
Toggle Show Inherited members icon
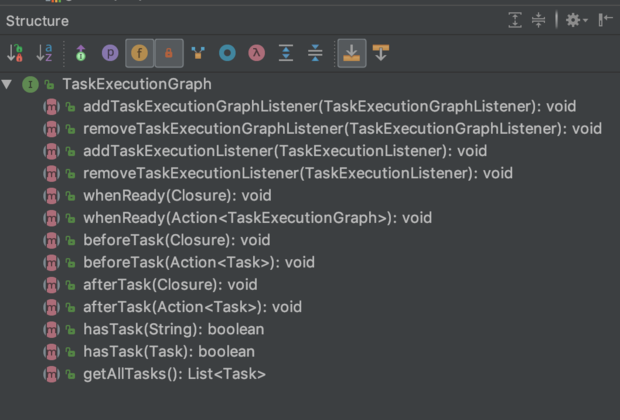coord(81,53)
